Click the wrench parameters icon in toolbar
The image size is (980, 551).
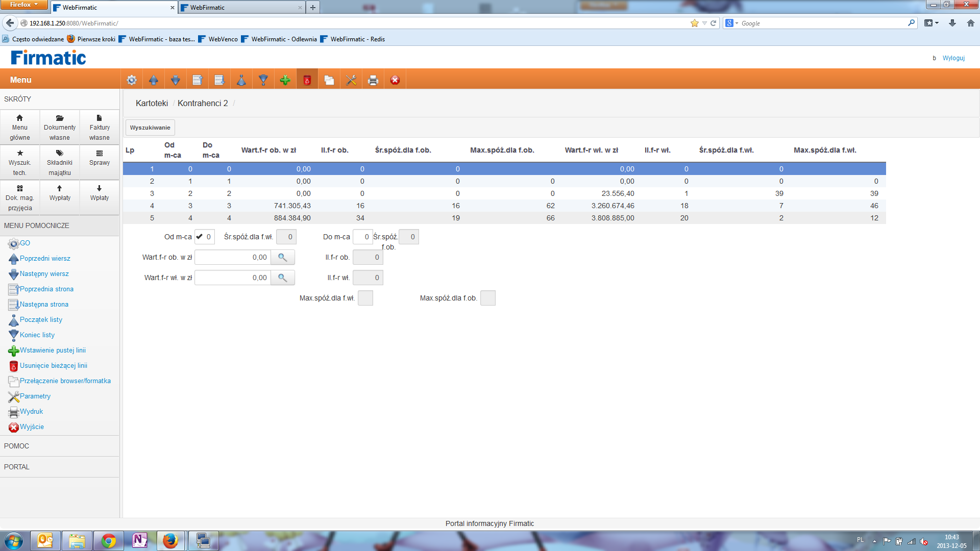(x=351, y=80)
